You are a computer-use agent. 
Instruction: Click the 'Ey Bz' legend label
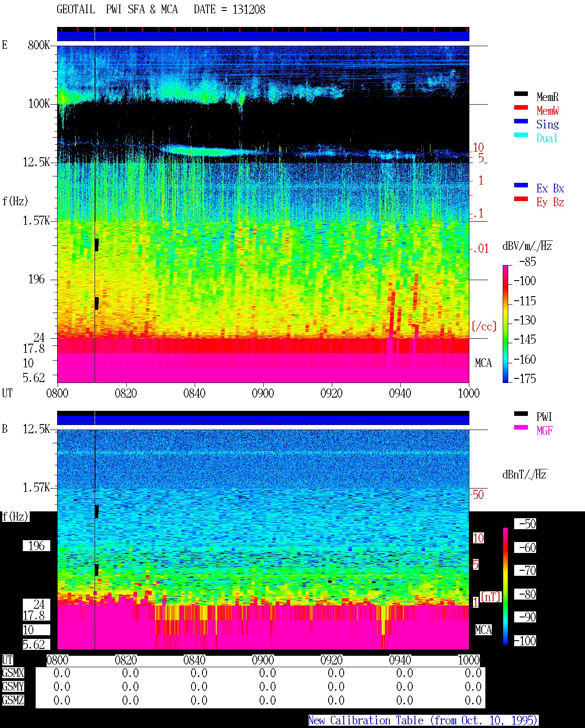[550, 202]
